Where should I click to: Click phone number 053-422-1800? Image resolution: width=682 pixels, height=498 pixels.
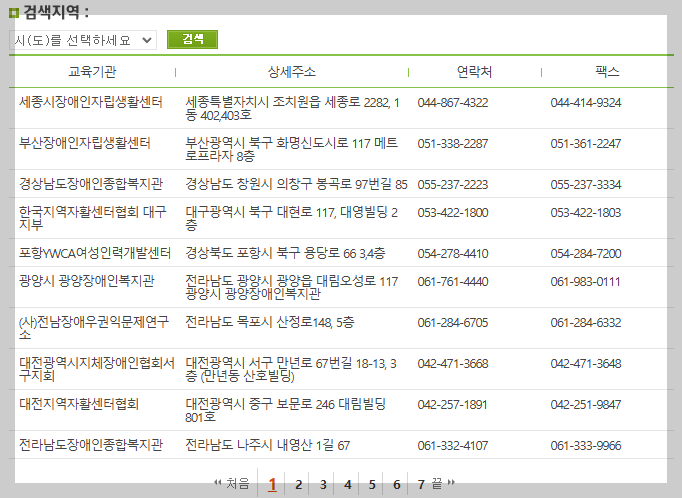pyautogui.click(x=453, y=213)
